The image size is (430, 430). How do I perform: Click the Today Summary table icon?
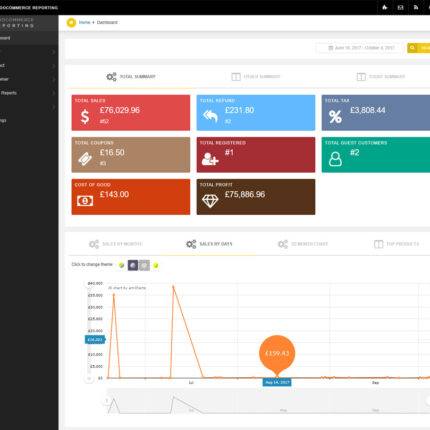coord(361,77)
